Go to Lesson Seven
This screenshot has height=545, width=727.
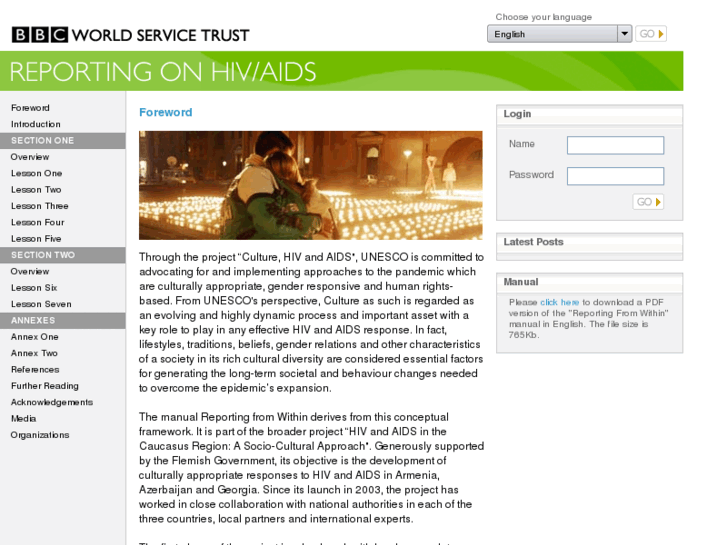41,304
